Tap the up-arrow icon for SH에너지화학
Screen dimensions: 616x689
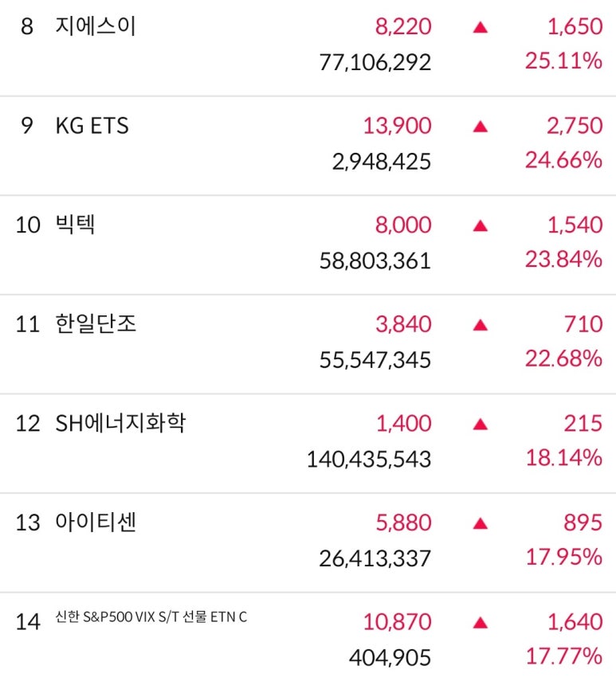[481, 424]
